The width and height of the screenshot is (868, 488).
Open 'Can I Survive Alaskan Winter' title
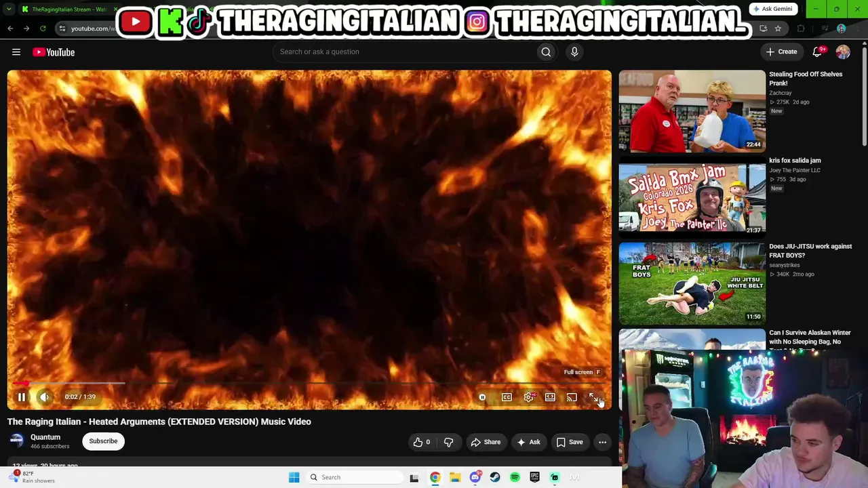810,337
